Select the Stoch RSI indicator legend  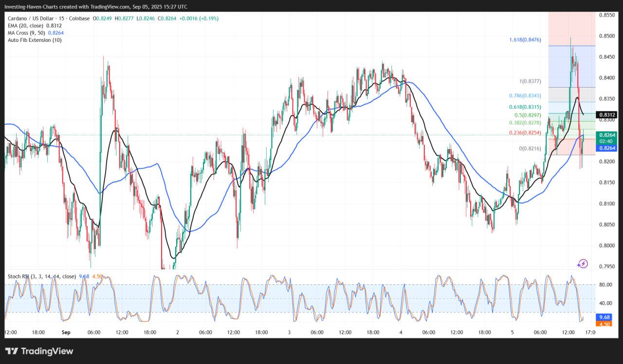tap(41, 276)
